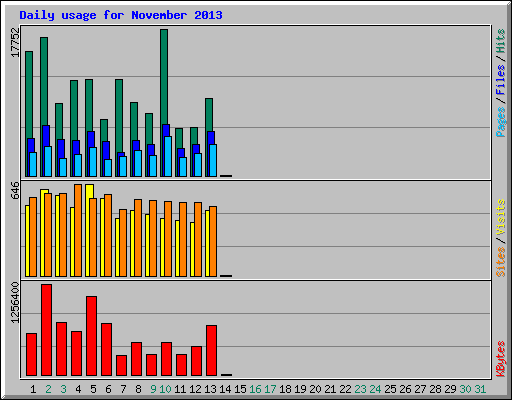The width and height of the screenshot is (512, 400).
Task: Click day 20 on the x-axis
Action: 315,389
